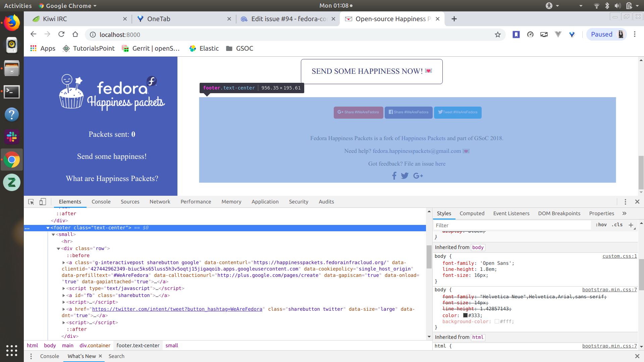This screenshot has height=362, width=644.
Task: Click the Twitter bird icon in footer
Action: pos(405,176)
